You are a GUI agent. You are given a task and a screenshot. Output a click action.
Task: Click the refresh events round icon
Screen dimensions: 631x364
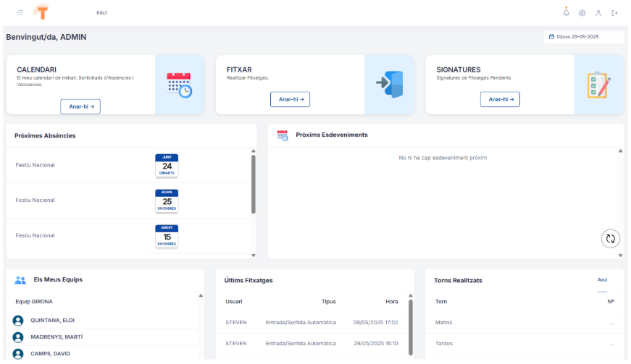coord(610,238)
